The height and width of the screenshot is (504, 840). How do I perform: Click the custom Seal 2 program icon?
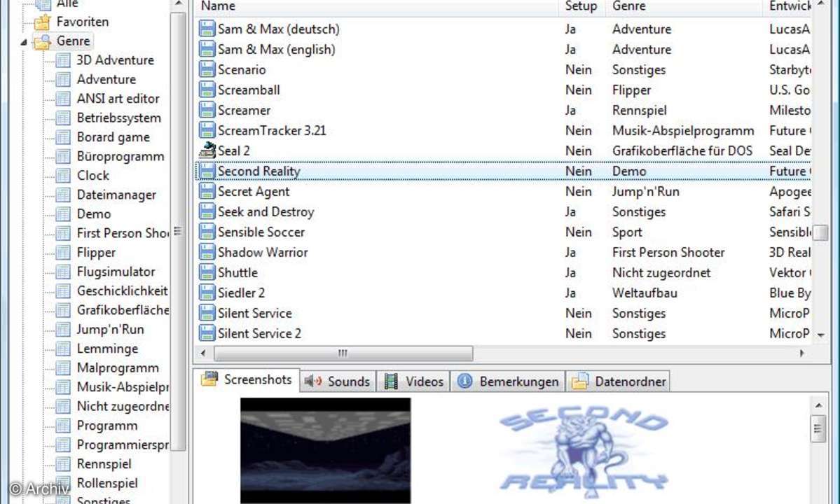point(207,150)
